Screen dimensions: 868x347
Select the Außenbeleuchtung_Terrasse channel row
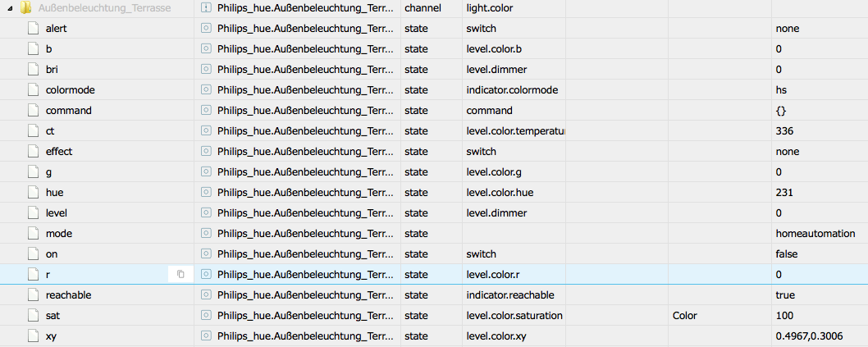tap(434, 8)
